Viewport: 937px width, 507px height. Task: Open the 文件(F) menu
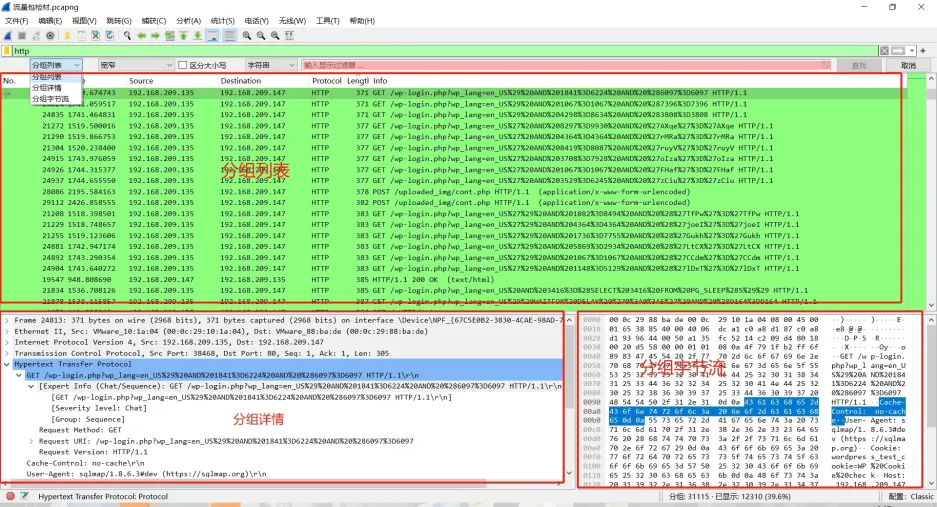17,20
